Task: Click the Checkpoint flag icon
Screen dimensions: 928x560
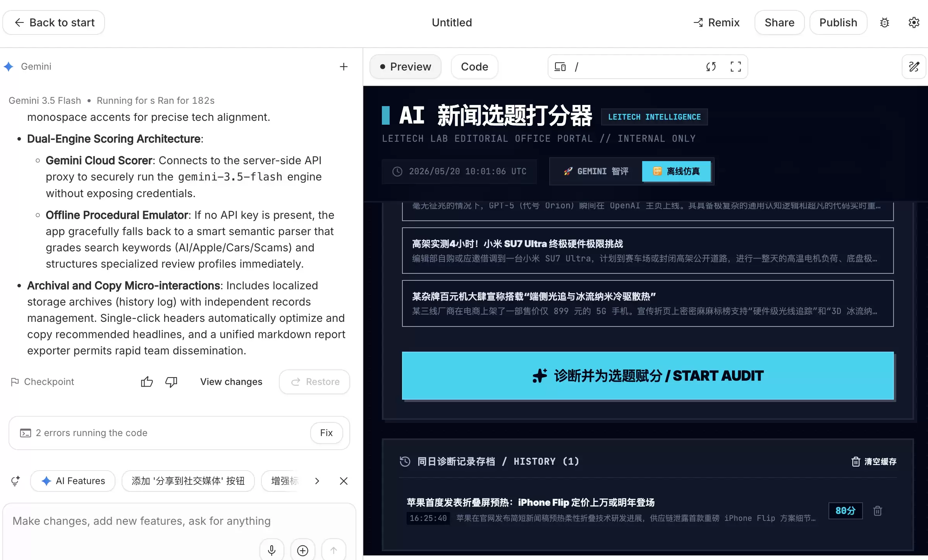Action: click(15, 382)
